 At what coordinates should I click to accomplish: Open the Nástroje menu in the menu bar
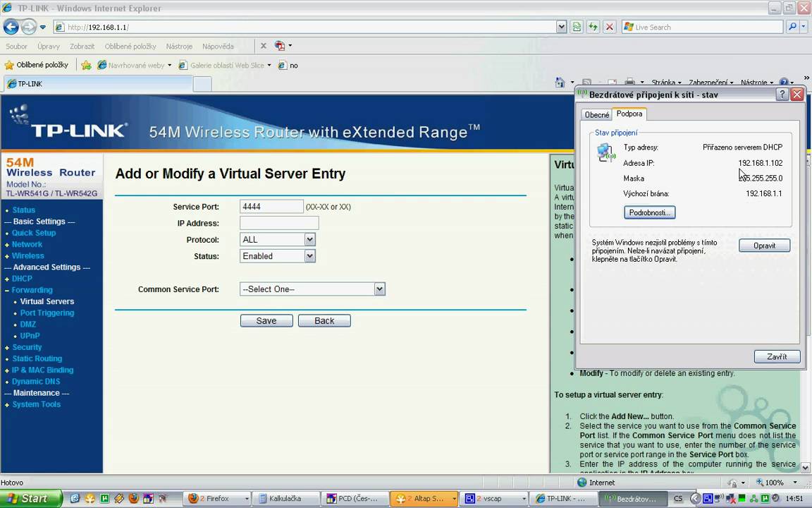[x=179, y=46]
